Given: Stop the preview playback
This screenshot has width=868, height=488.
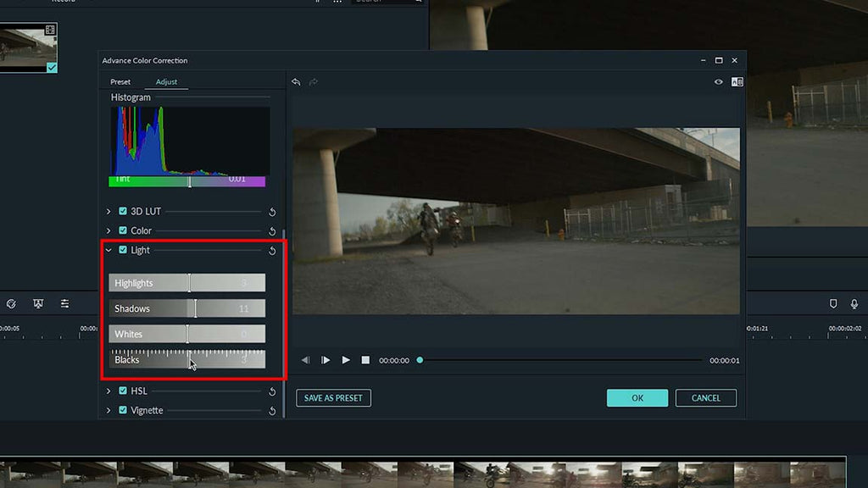Looking at the screenshot, I should pos(365,360).
